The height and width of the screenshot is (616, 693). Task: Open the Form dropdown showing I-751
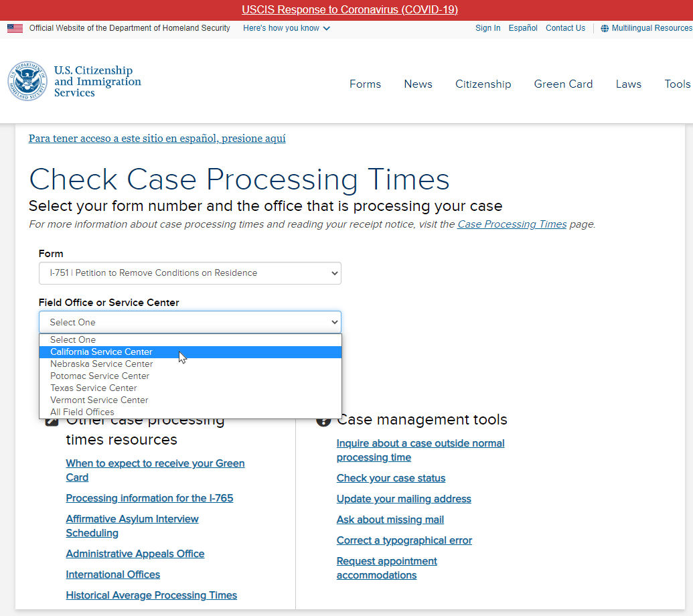click(x=190, y=273)
